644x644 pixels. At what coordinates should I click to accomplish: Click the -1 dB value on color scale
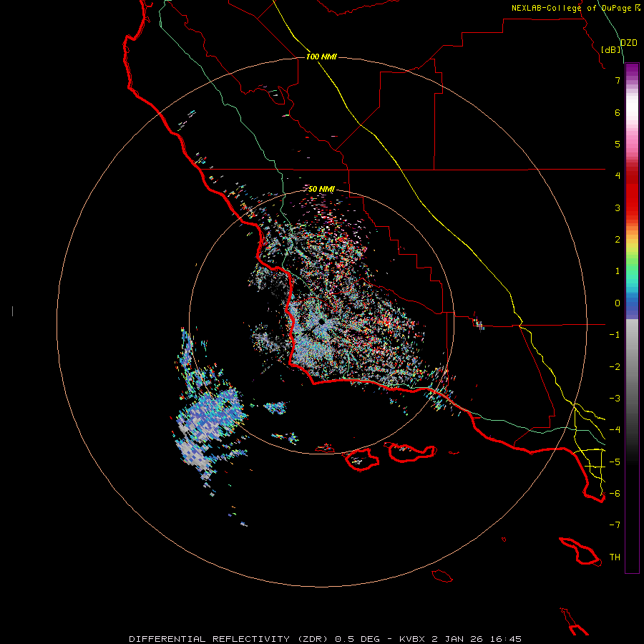coord(615,335)
